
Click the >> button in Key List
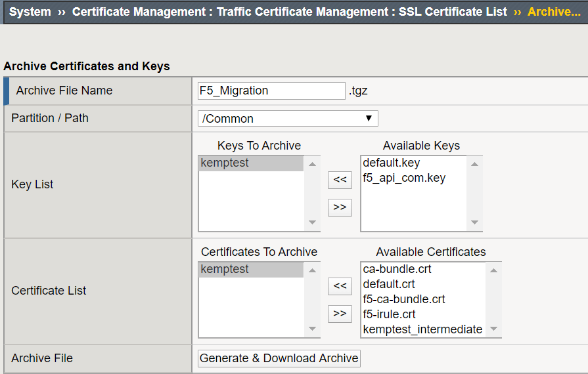(340, 207)
